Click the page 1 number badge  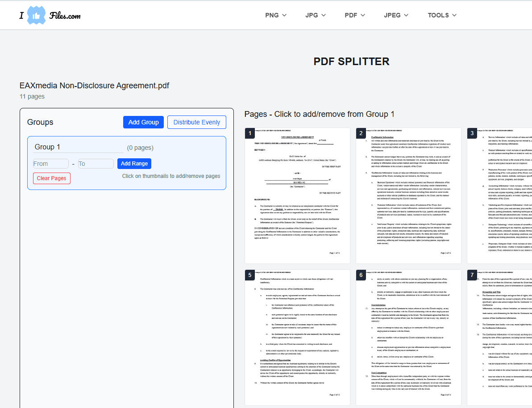250,133
